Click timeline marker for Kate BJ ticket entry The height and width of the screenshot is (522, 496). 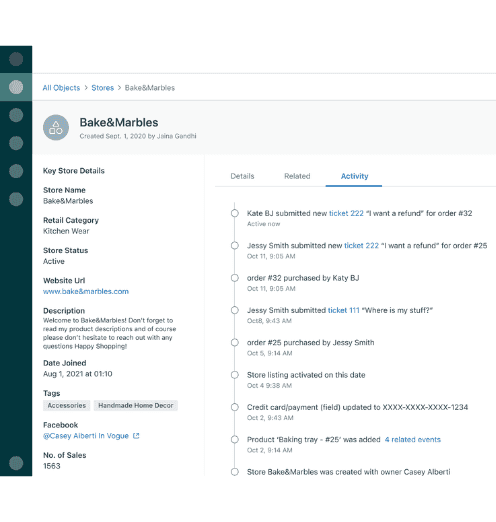tap(235, 213)
